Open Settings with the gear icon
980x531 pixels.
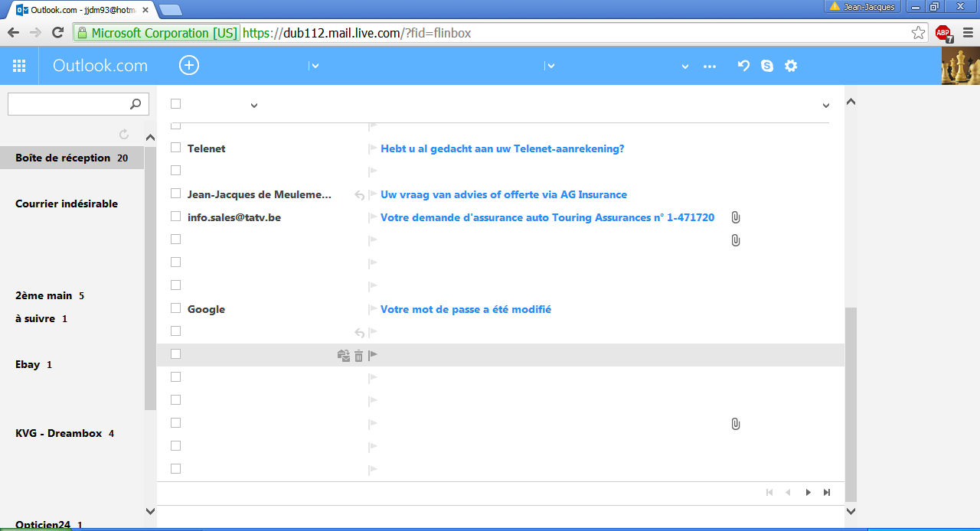tap(791, 66)
